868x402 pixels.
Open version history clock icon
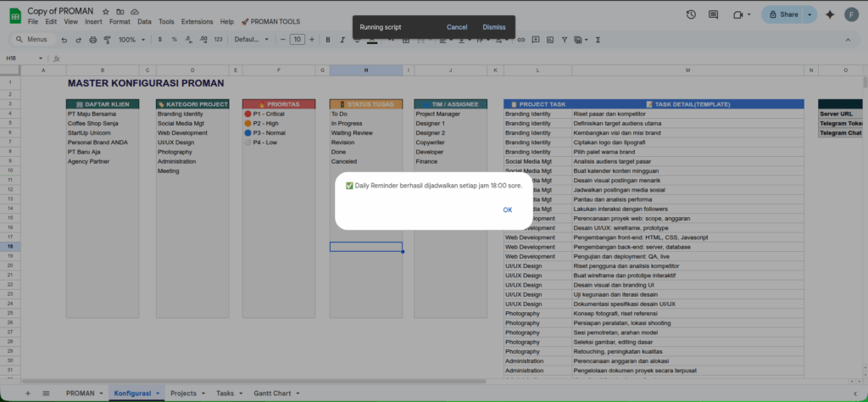[x=692, y=14]
